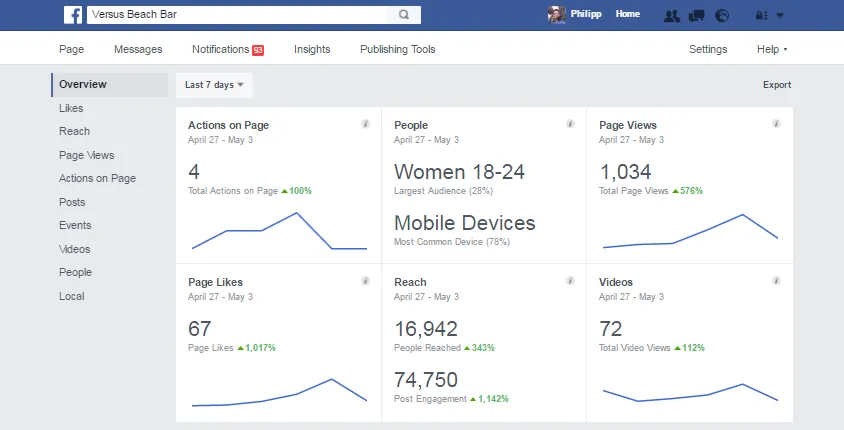
Task: Select Events in the sidebar
Action: (x=75, y=225)
